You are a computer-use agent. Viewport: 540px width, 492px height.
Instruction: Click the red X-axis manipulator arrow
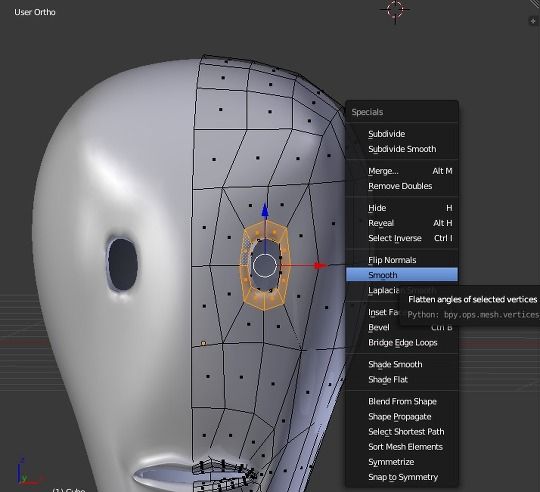coord(320,265)
